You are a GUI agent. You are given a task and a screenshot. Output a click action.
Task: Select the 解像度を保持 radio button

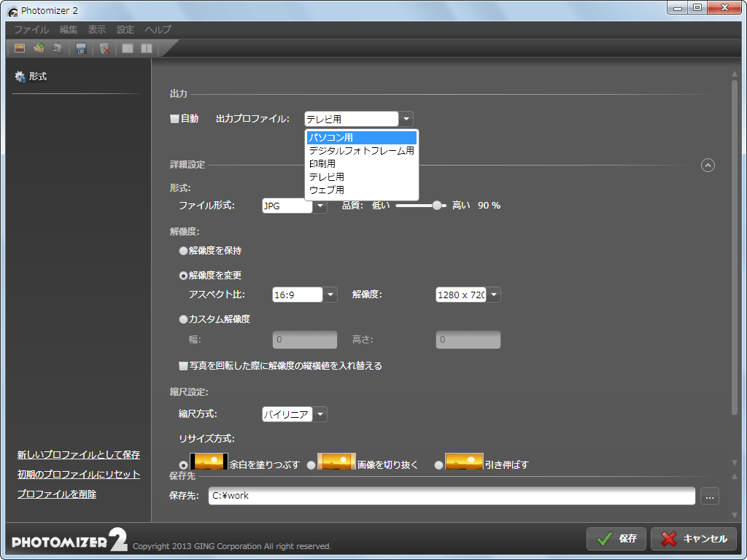pos(183,251)
